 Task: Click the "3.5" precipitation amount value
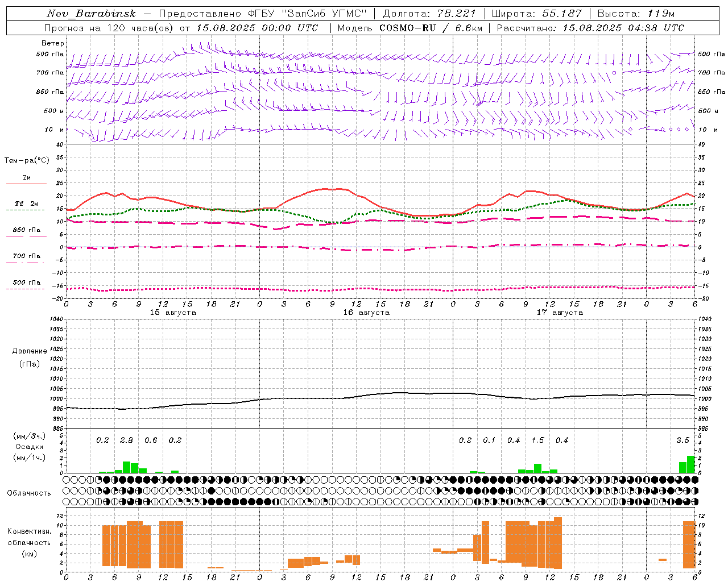tap(682, 440)
